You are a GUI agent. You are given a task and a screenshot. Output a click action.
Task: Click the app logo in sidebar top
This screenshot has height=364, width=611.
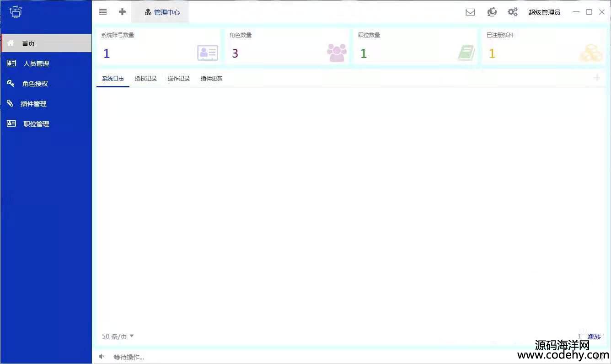[x=16, y=12]
